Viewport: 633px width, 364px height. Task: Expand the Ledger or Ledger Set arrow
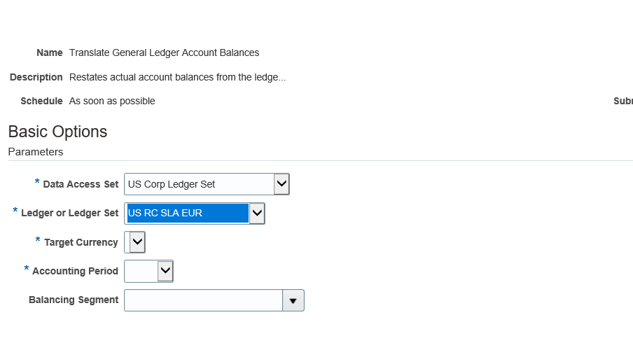[257, 213]
